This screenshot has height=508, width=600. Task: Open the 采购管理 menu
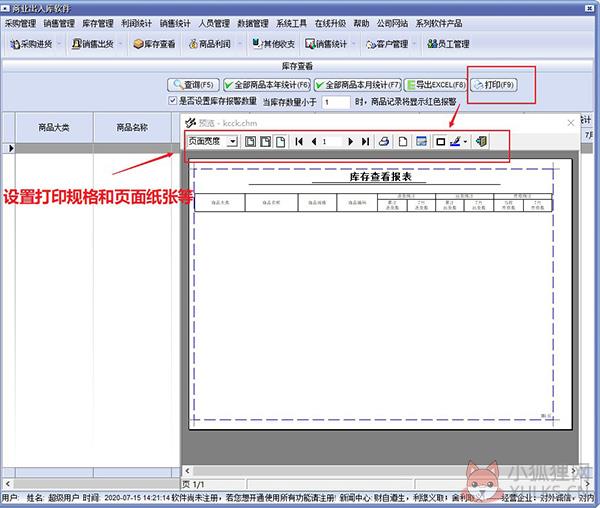click(x=20, y=23)
